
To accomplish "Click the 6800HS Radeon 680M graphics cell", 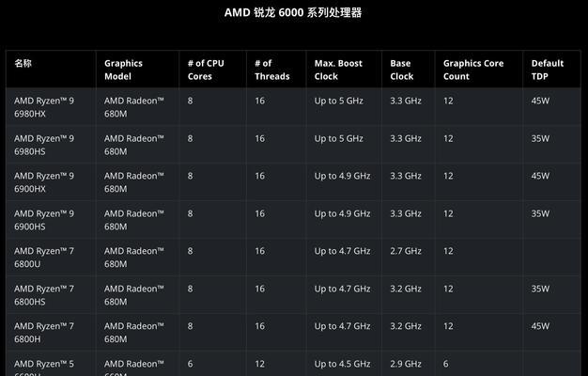I will (134, 295).
